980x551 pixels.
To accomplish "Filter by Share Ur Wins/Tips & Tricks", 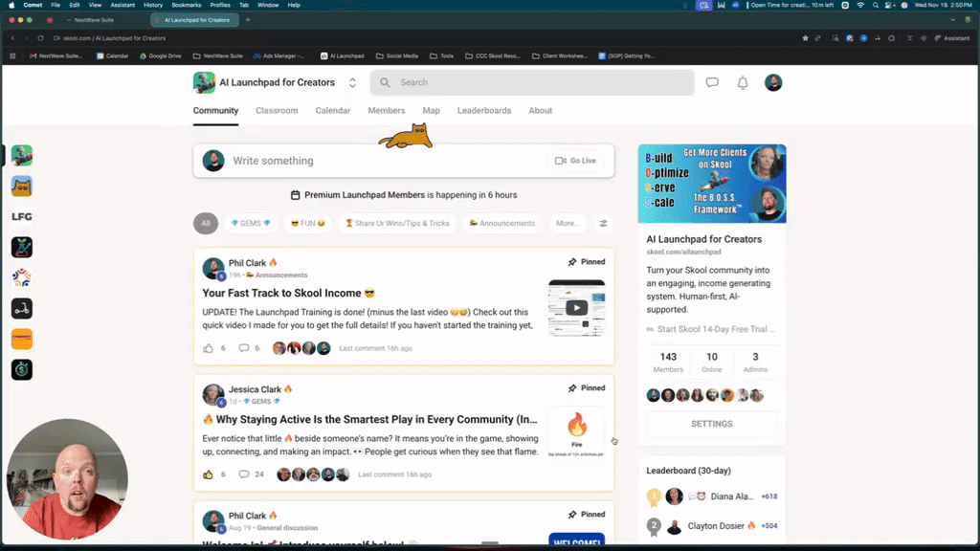I will click(x=397, y=223).
